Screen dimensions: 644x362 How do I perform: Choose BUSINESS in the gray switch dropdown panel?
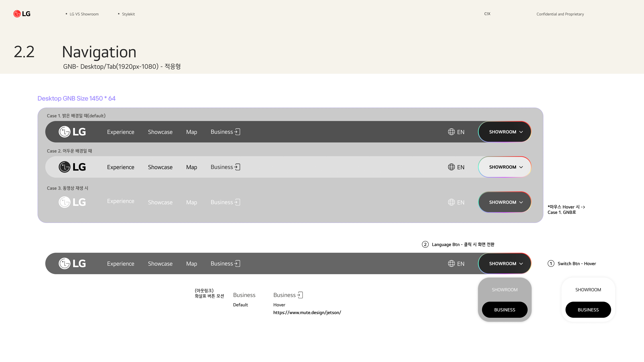pos(504,310)
